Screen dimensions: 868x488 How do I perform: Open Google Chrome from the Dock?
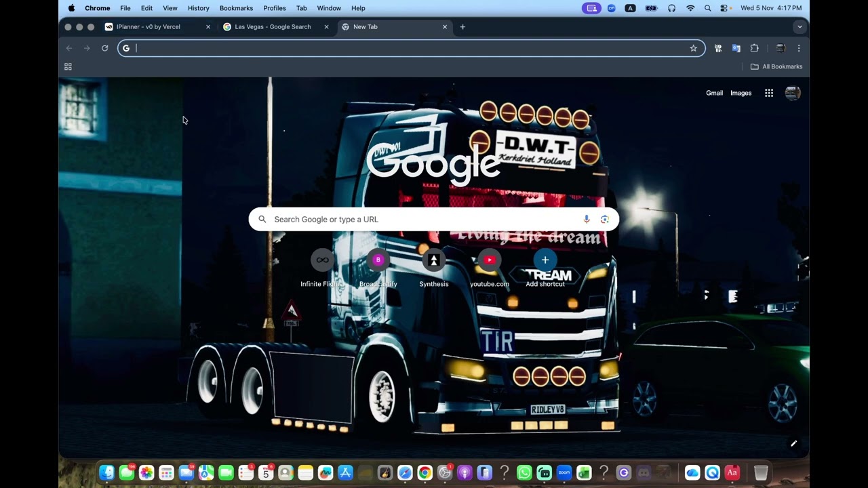coord(425,472)
